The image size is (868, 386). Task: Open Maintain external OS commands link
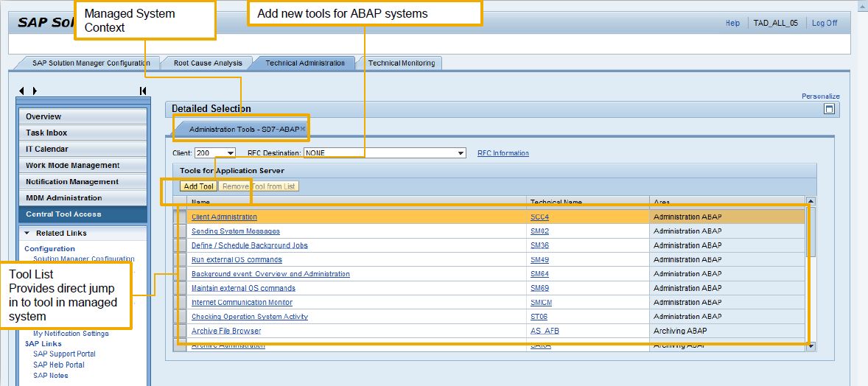[x=244, y=288]
